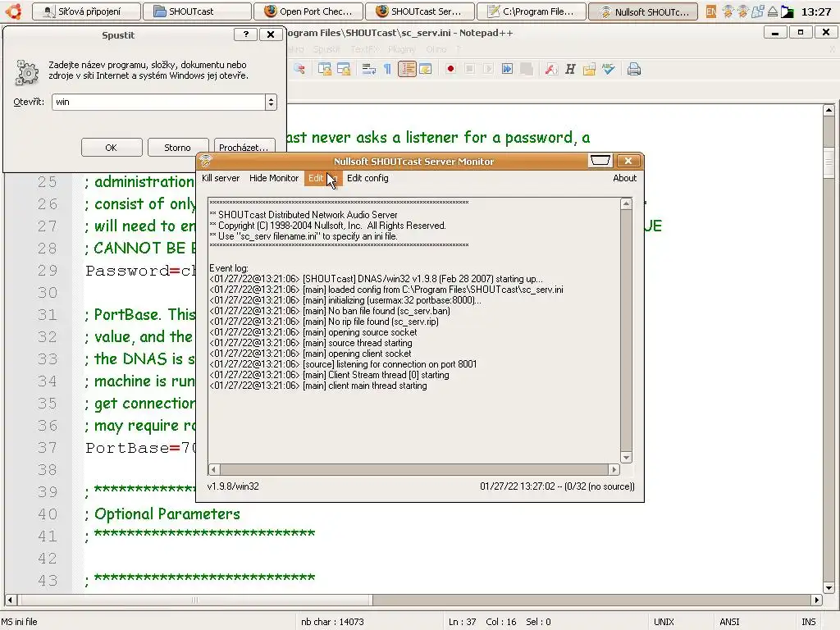This screenshot has width=840, height=630.
Task: Toggle show all characters pilcrow icon
Action: [387, 69]
